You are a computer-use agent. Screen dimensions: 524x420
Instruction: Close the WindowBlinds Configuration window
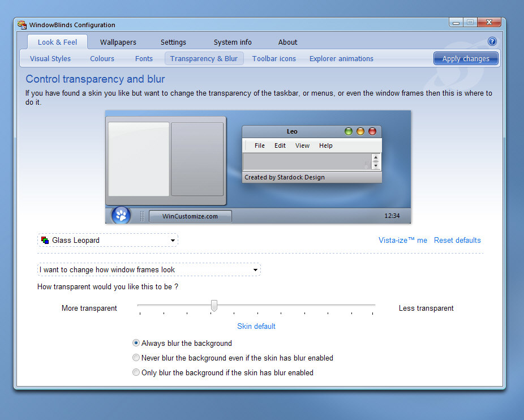pos(489,23)
